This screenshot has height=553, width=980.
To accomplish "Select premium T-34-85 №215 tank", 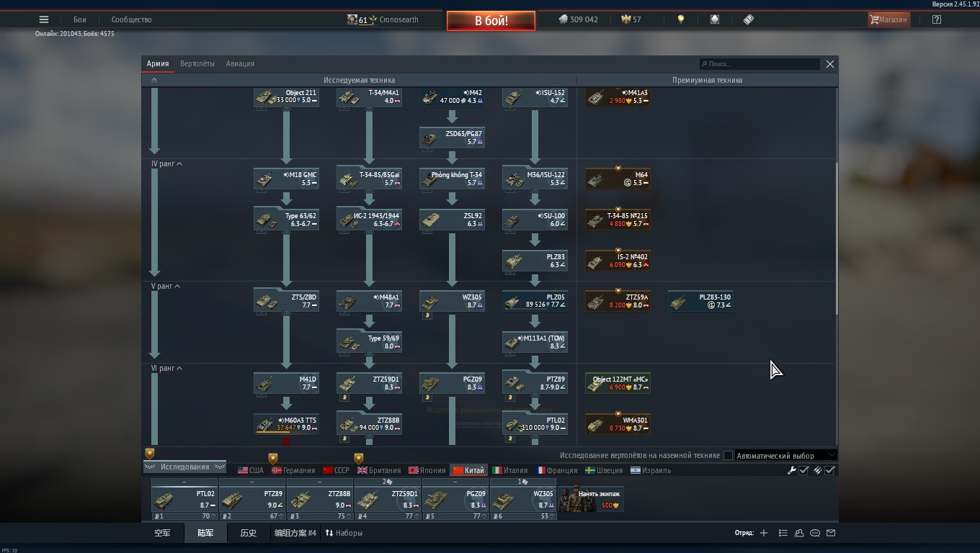I will point(618,220).
